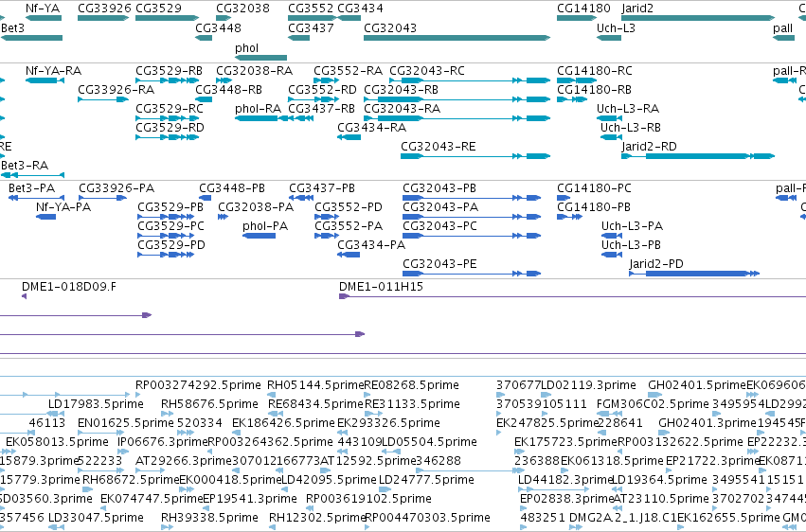
Task: Select EST GH02401.3prime
Action: [707, 422]
